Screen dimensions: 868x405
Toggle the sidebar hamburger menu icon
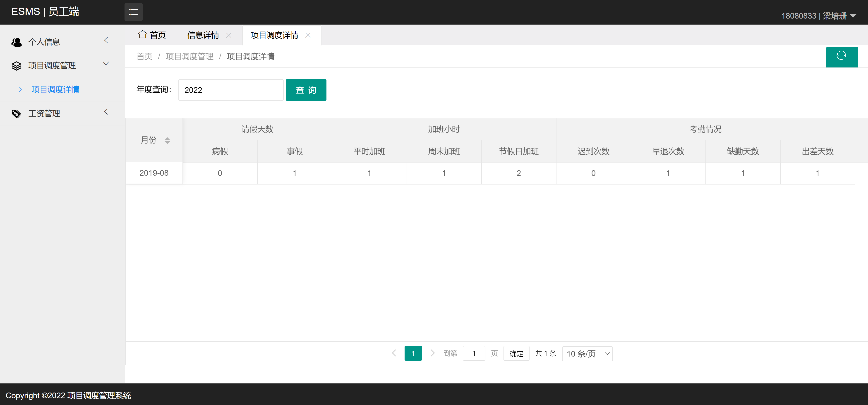pyautogui.click(x=133, y=12)
